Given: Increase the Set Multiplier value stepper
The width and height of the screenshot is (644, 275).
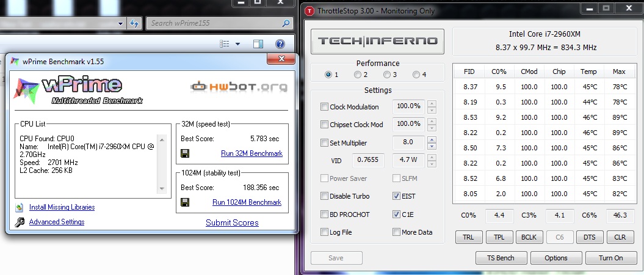Looking at the screenshot, I should pyautogui.click(x=432, y=140).
